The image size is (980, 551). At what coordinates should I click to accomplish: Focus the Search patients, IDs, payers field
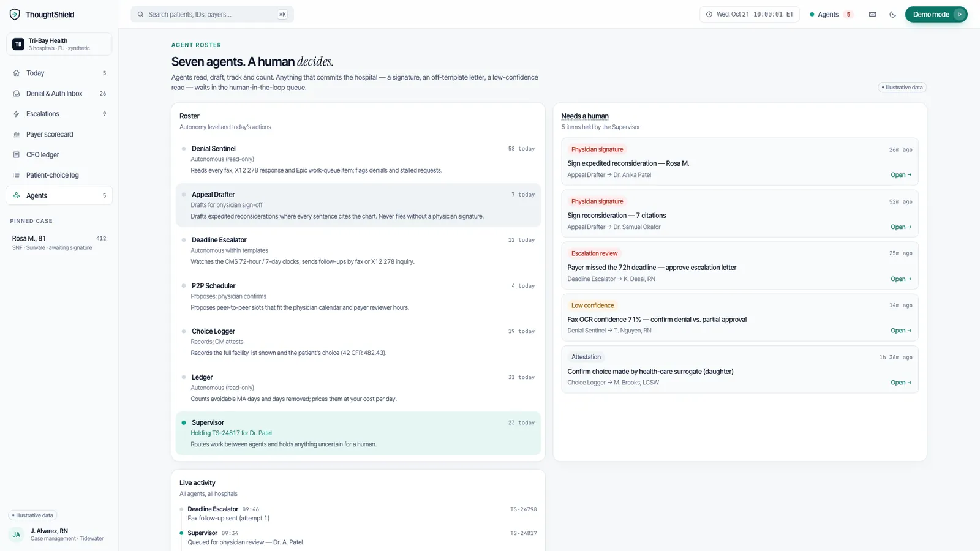212,14
